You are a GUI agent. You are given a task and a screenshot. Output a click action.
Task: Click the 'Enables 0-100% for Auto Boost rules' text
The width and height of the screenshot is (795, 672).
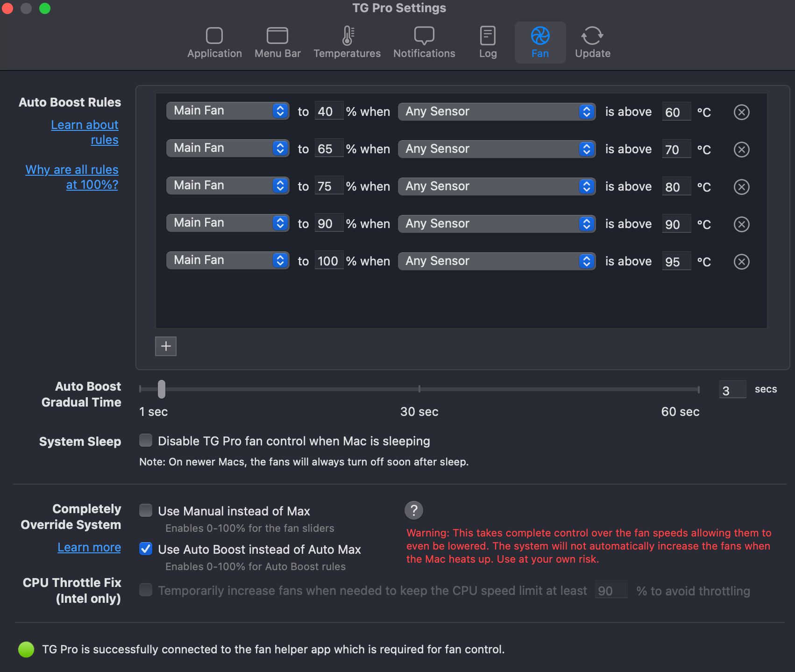[x=256, y=566]
